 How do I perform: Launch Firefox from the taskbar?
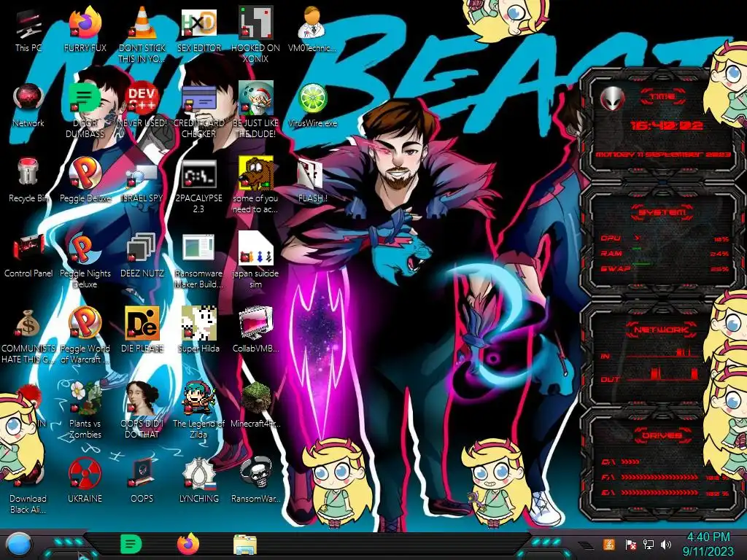[x=188, y=544]
